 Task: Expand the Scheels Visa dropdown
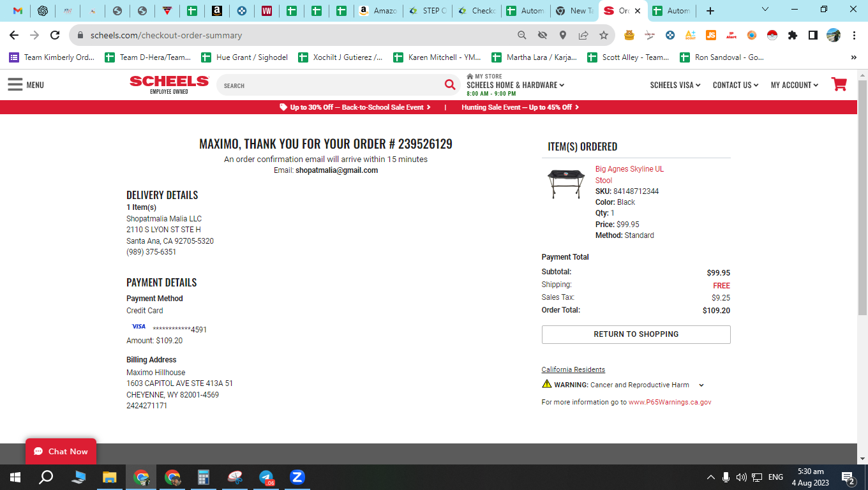click(x=675, y=85)
